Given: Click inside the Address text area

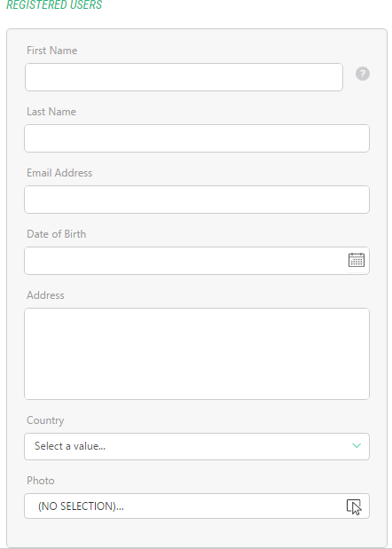Looking at the screenshot, I should point(197,354).
